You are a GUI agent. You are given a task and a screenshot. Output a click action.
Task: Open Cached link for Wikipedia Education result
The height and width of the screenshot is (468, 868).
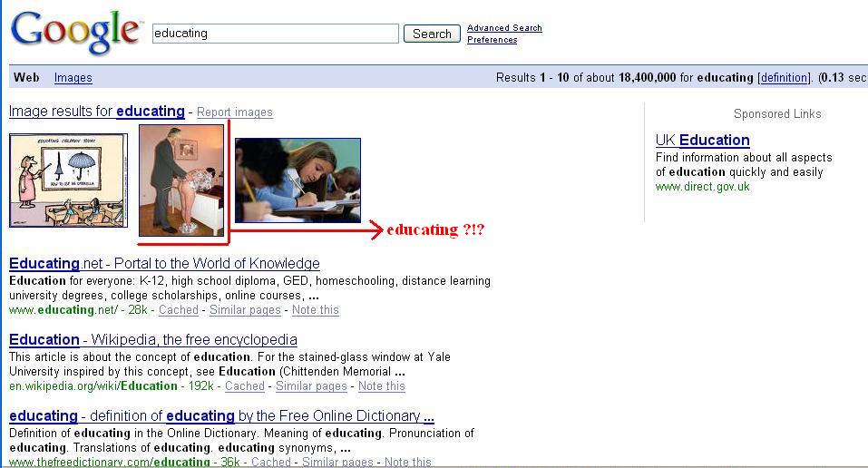[x=245, y=386]
